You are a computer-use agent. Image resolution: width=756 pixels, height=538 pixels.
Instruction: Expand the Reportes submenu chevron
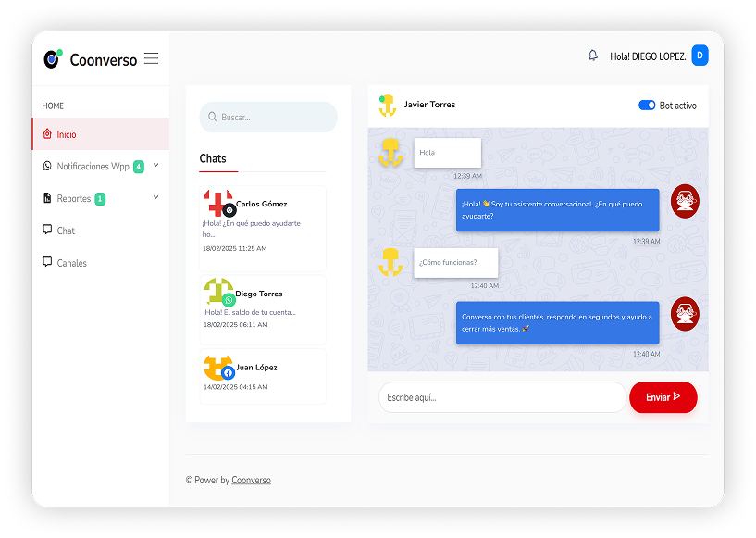coord(155,198)
